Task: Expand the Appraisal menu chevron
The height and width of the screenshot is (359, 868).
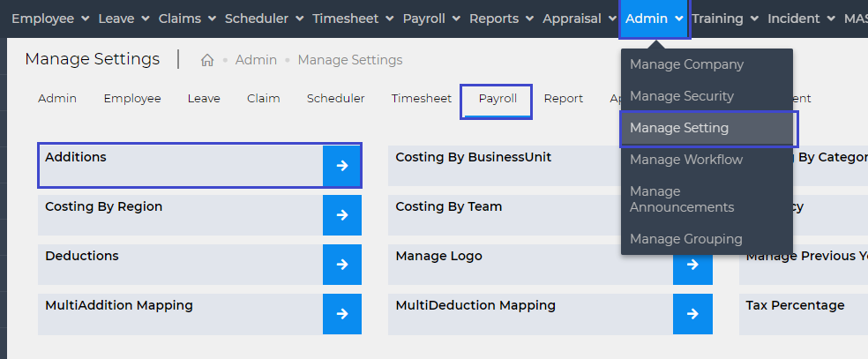Action: pyautogui.click(x=611, y=19)
